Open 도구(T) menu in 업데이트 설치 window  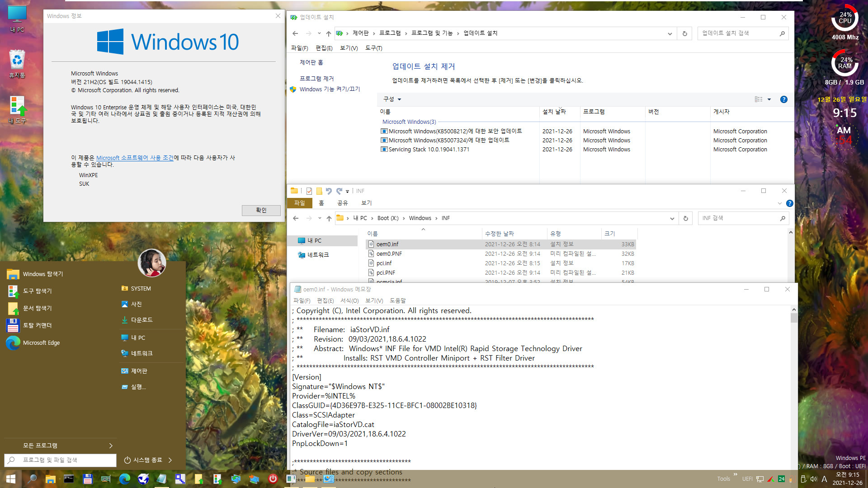(373, 48)
